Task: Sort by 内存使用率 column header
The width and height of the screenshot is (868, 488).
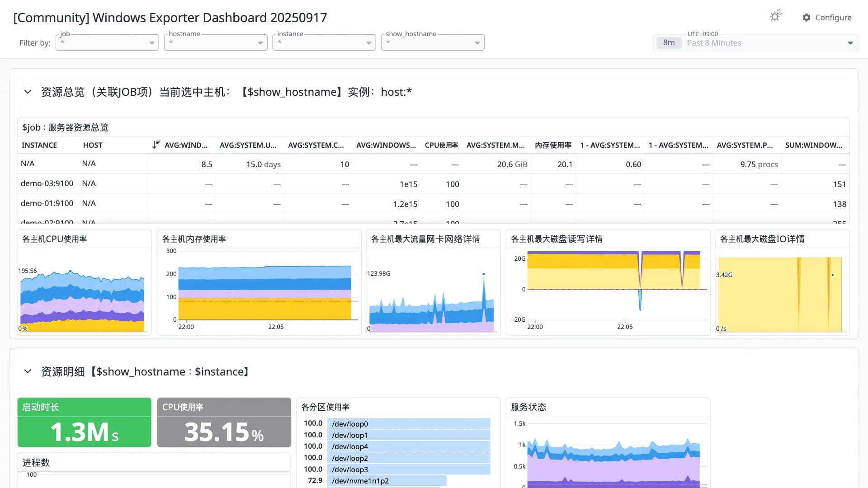Action: (553, 145)
